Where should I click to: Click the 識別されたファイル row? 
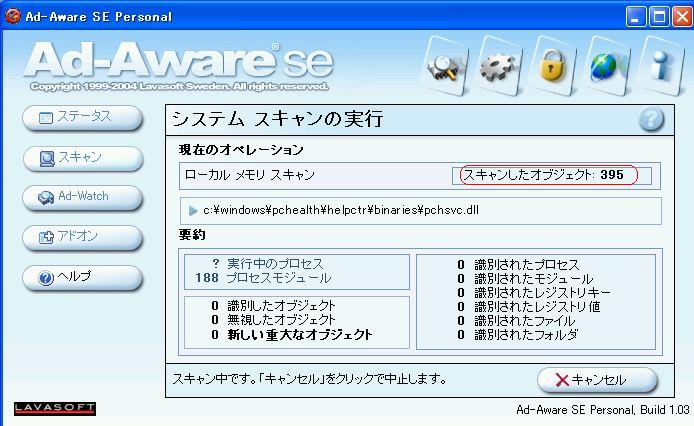click(x=516, y=321)
